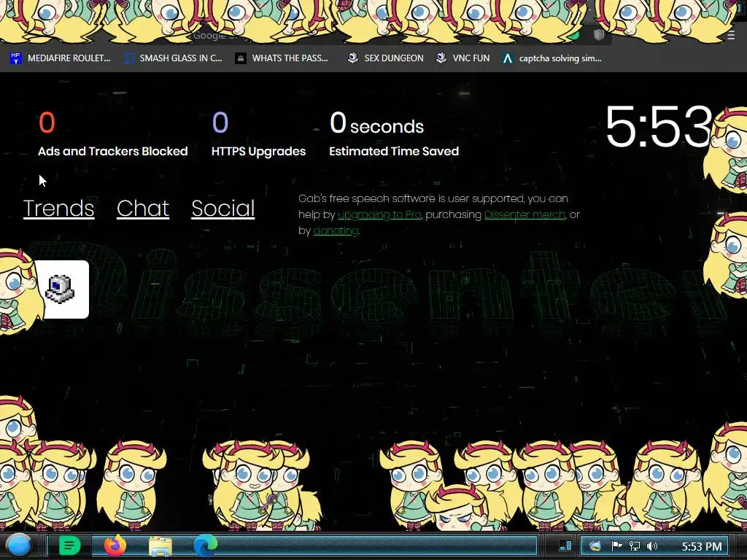Click the HTTPS Upgrades counter
This screenshot has height=560, width=747.
pyautogui.click(x=259, y=134)
